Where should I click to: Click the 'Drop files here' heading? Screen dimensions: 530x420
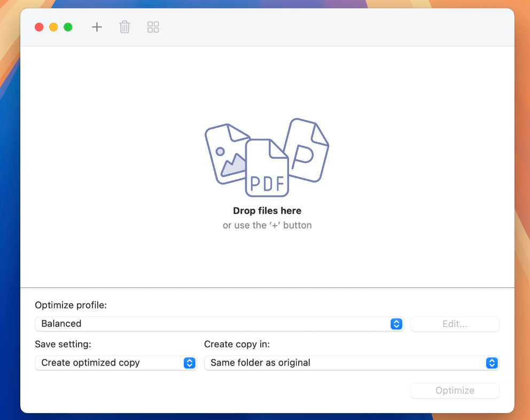click(x=267, y=211)
